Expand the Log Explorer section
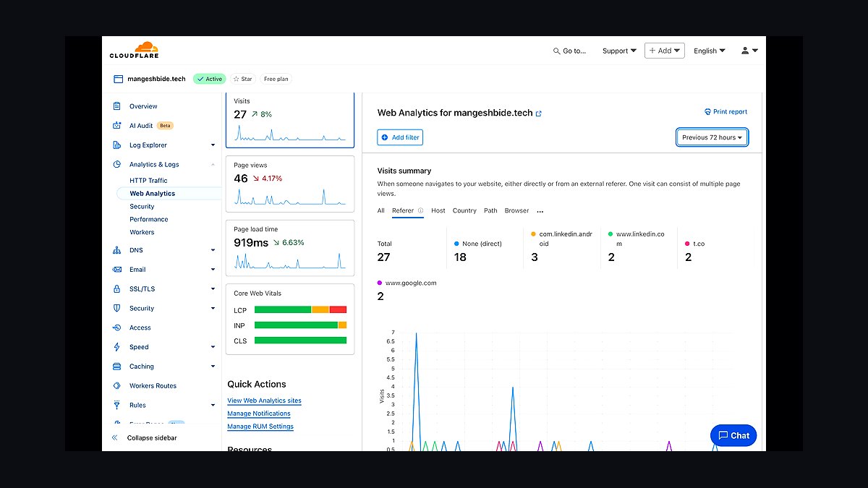This screenshot has height=488, width=868. (x=213, y=145)
